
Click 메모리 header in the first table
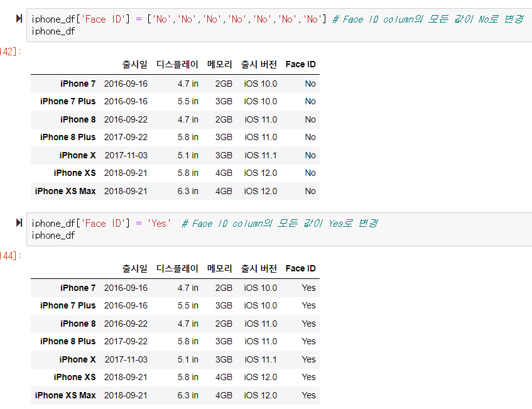pos(219,64)
